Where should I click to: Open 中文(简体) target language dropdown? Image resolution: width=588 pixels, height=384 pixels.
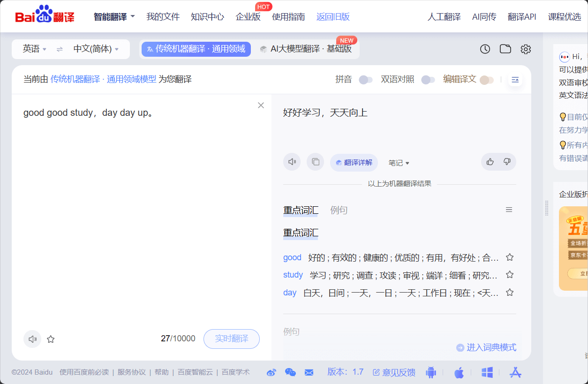(96, 49)
